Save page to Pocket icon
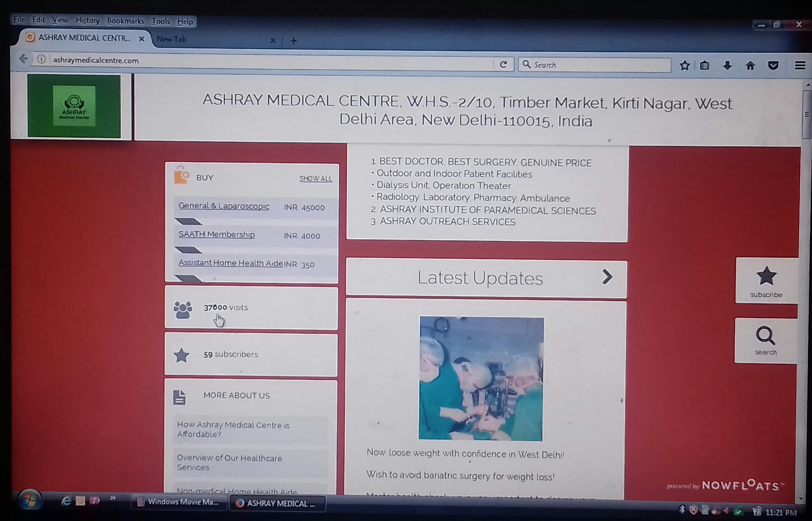Image resolution: width=812 pixels, height=521 pixels. pos(773,66)
